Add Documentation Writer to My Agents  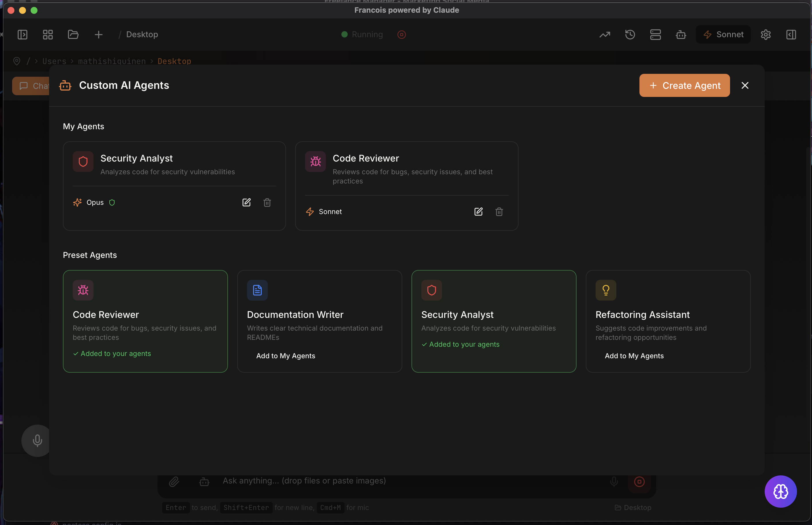[x=285, y=356]
